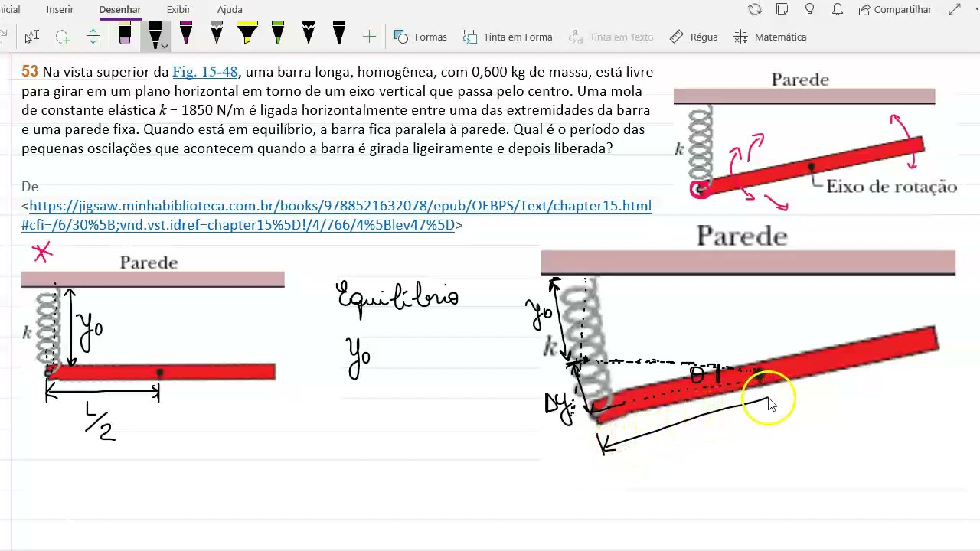Select the yellow highlighter

247,34
